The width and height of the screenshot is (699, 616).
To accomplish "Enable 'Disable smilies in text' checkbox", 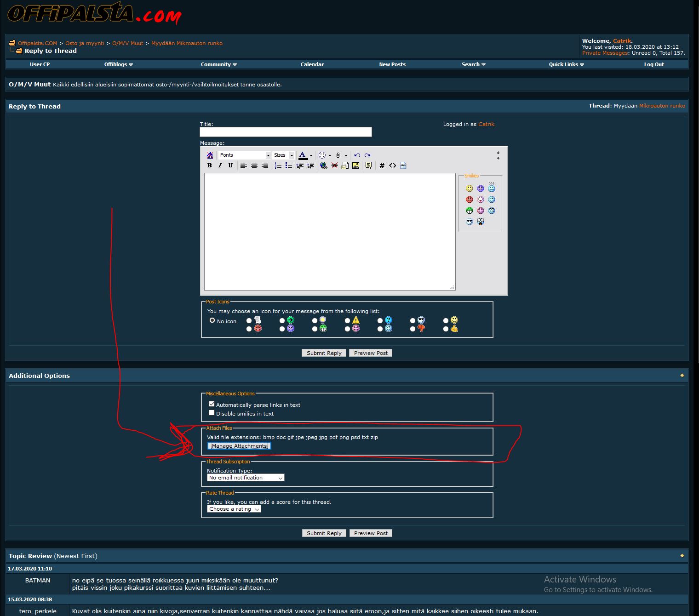I will [x=212, y=413].
